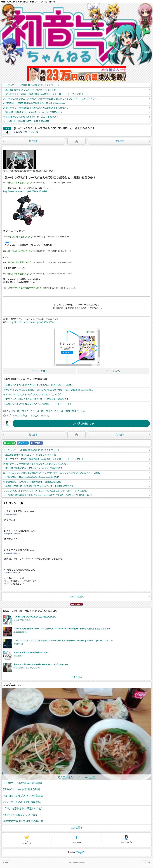Go to 前の記事 in the navigation bar above the LINE button
Screen dimensions: 153x868
click(33, 435)
